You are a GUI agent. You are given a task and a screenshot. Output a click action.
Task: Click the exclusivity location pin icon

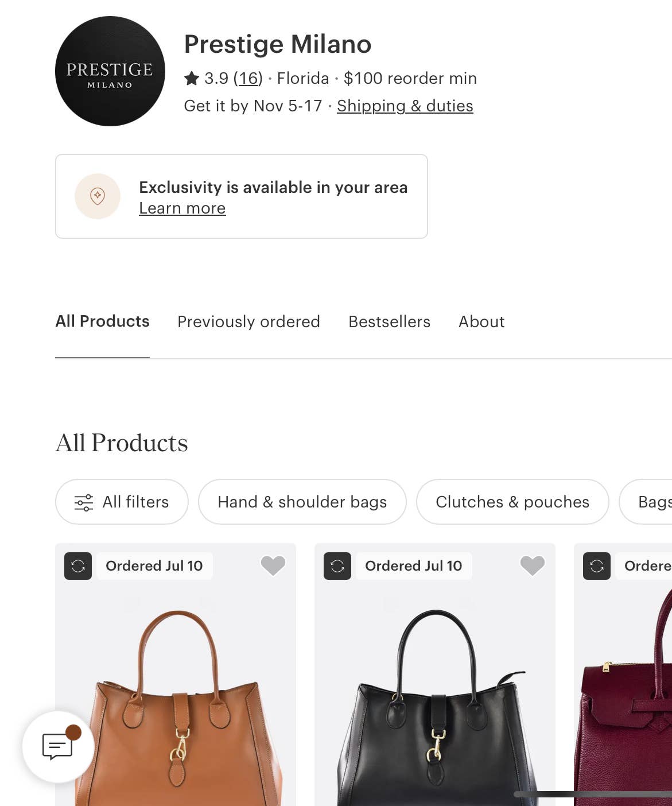click(98, 196)
